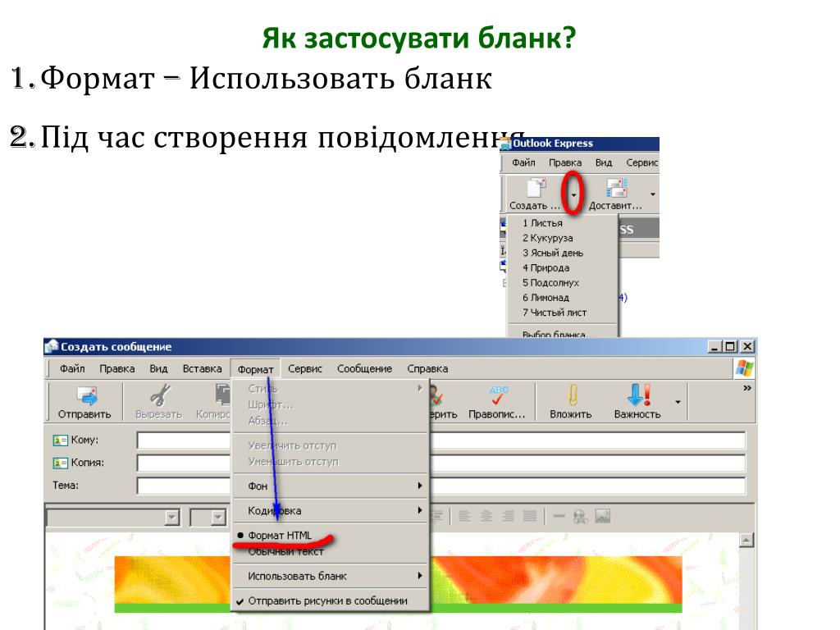Image resolution: width=840 pixels, height=630 pixels.
Task: Click the insert horizontal line icon
Action: point(559,516)
